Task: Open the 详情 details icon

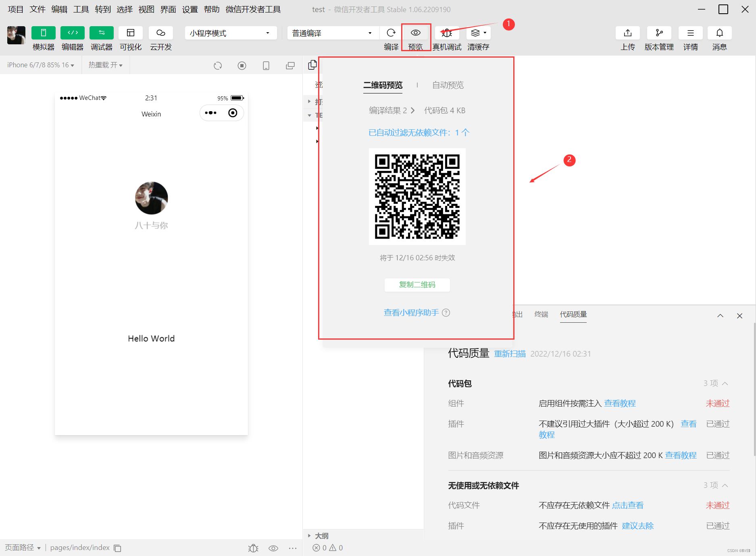Action: coord(690,33)
